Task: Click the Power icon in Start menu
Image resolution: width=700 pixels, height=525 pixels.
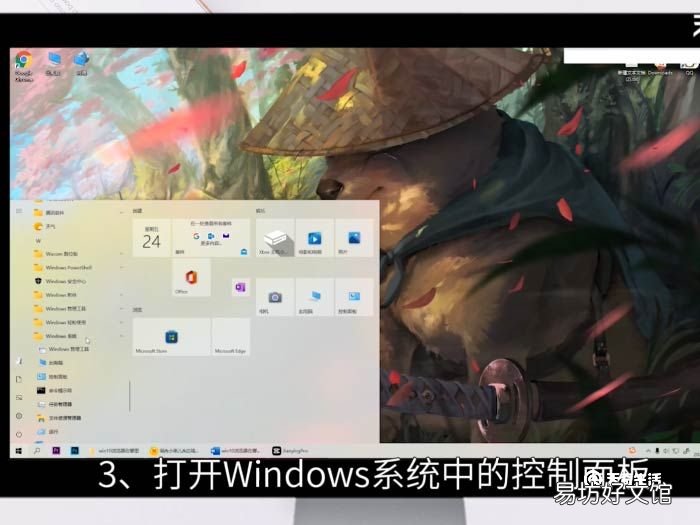Action: 19,434
